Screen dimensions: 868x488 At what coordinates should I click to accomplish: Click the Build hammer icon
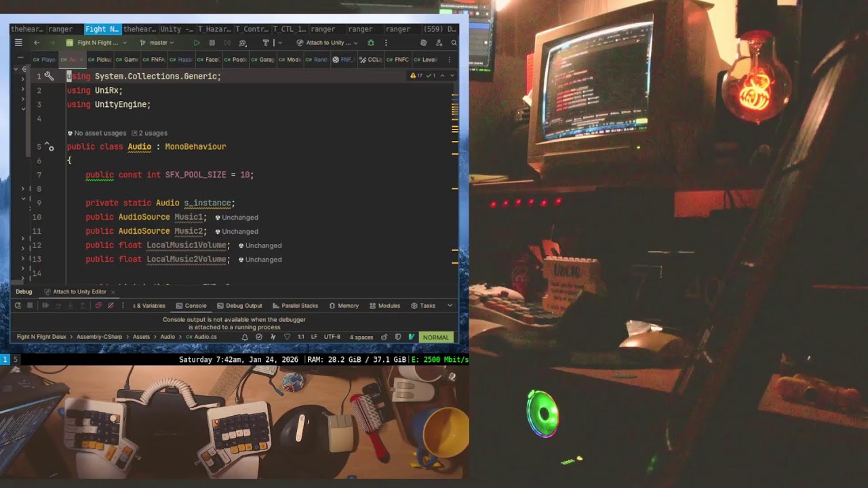click(x=266, y=43)
